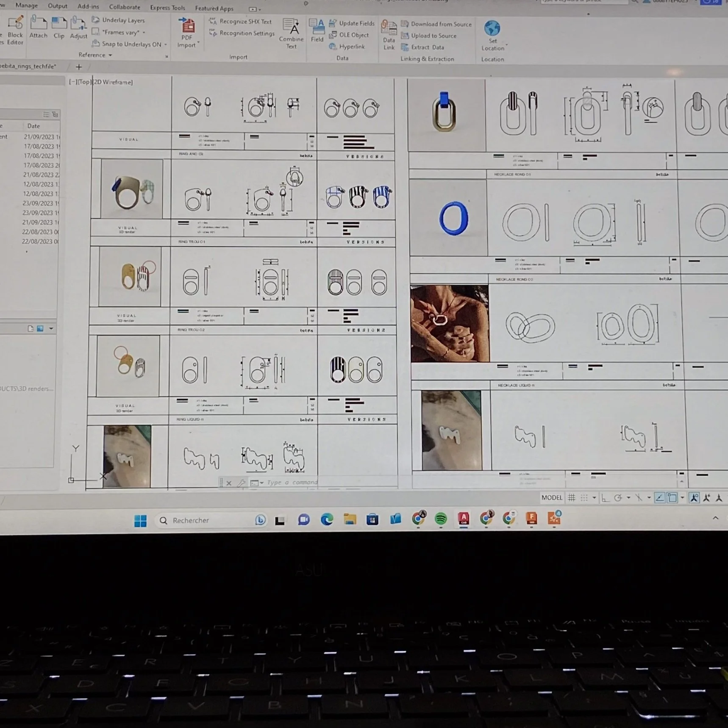The width and height of the screenshot is (728, 728).
Task: Open the Featured Apps ribbon tab
Action: [x=214, y=8]
